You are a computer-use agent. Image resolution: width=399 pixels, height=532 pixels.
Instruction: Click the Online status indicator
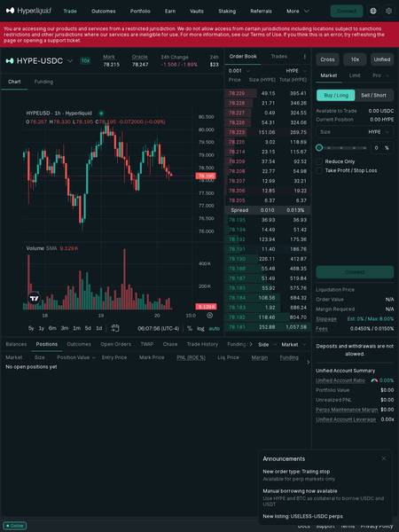(x=15, y=526)
